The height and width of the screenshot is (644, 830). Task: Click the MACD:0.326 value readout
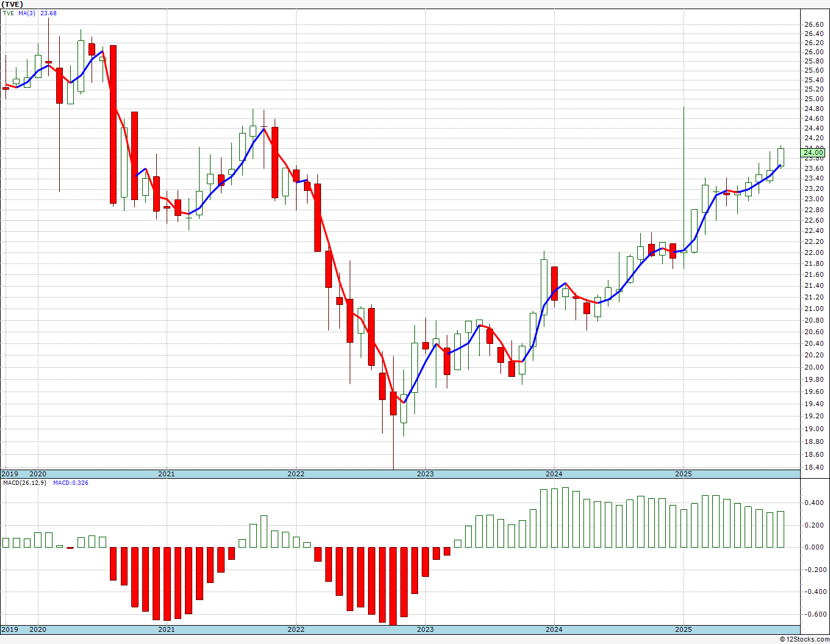pyautogui.click(x=70, y=483)
